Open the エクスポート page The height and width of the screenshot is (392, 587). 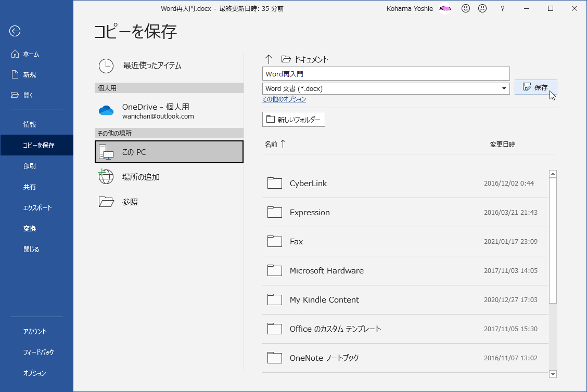tap(37, 207)
